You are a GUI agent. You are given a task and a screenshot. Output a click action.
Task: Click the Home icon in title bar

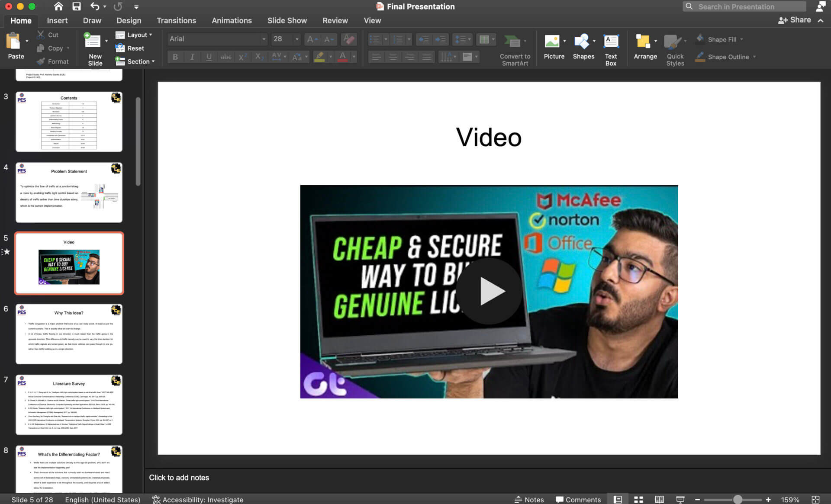coord(58,6)
